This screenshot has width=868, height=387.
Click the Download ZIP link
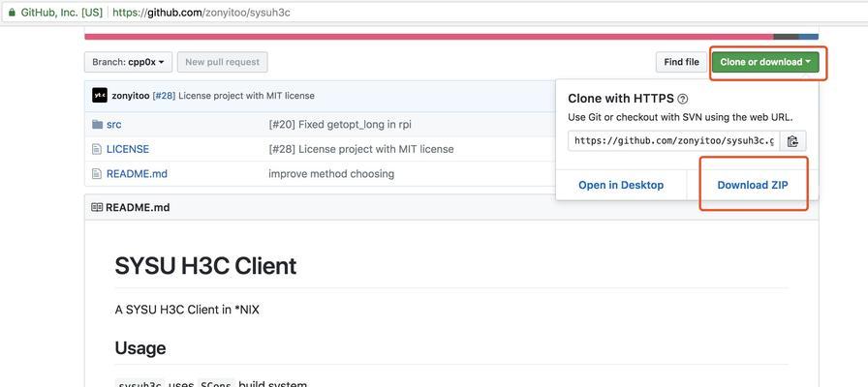point(753,185)
